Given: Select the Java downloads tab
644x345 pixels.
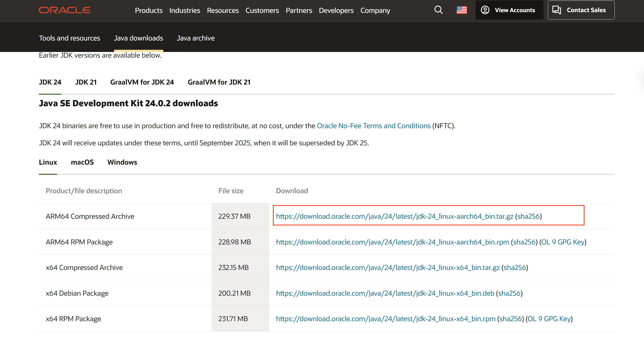Looking at the screenshot, I should pos(139,38).
